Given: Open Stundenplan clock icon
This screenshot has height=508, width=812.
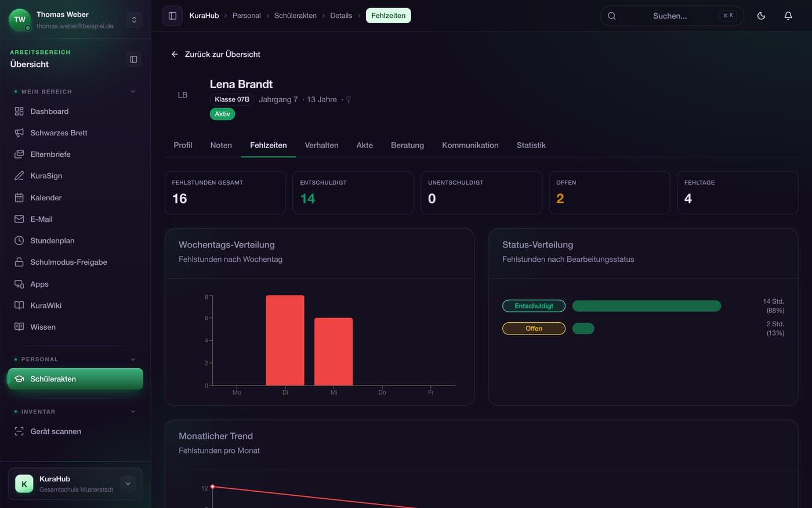Looking at the screenshot, I should [19, 240].
